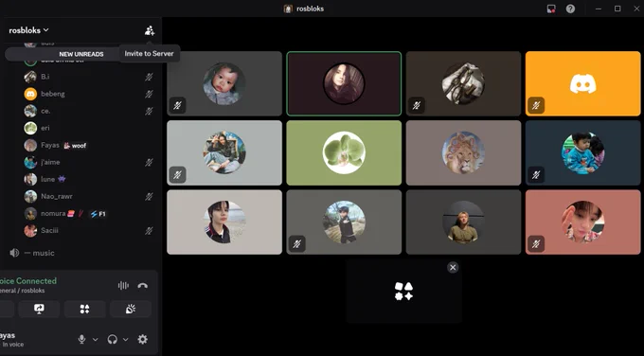Click the F1 tag beside nomura
644x356 pixels.
click(x=98, y=214)
